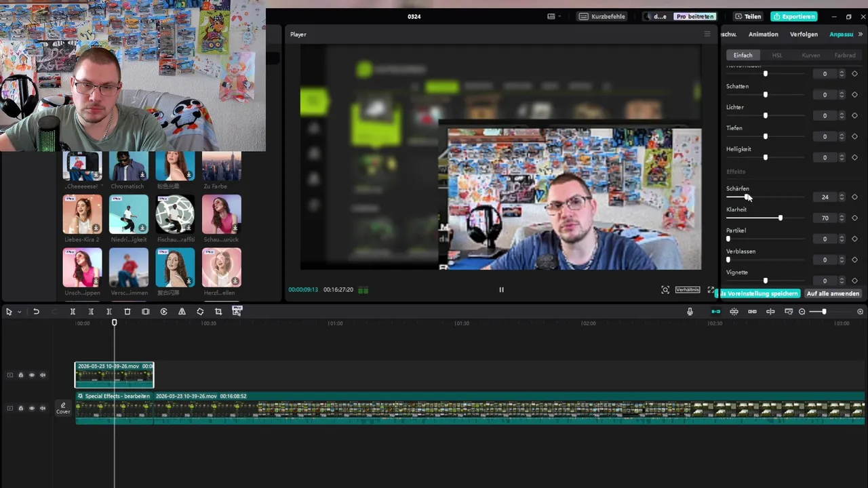Switch to the Verfolgen tab
Screen dimensions: 868x488
tap(804, 34)
